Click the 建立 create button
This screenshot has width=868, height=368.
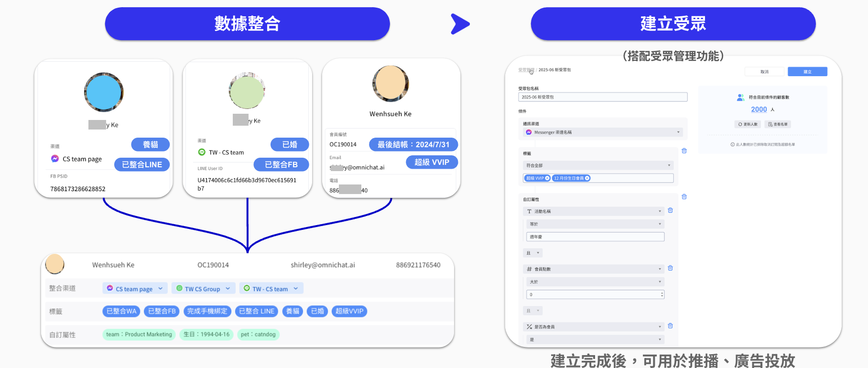807,72
